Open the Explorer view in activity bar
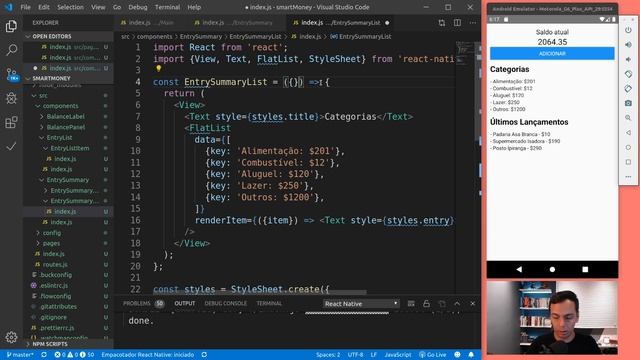Viewport: 640px width, 360px height. point(11,26)
